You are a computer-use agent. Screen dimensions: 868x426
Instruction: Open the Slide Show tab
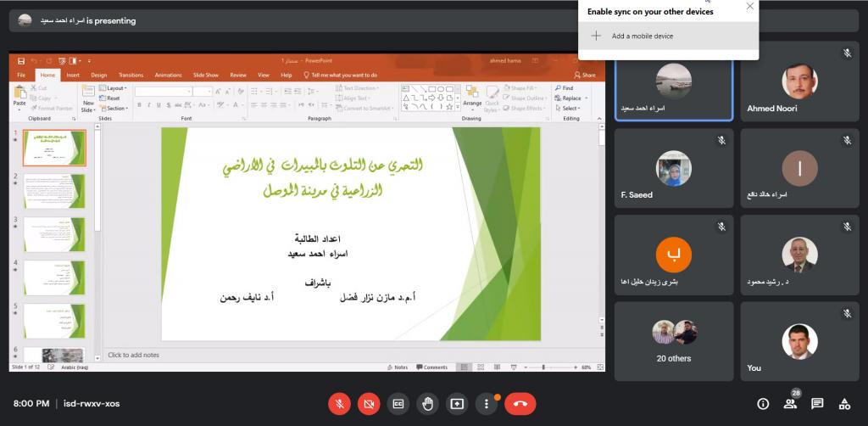click(205, 75)
